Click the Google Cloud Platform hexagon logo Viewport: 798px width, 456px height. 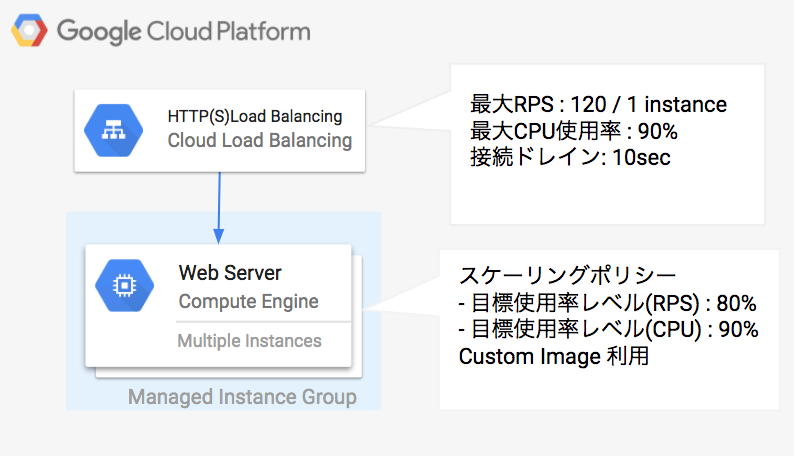point(30,31)
